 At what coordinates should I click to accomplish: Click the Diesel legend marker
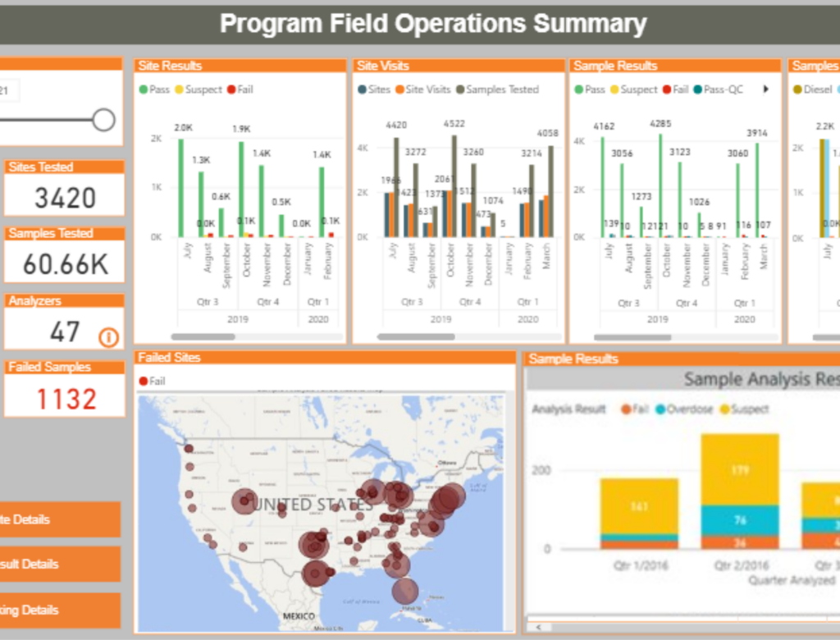click(x=797, y=89)
